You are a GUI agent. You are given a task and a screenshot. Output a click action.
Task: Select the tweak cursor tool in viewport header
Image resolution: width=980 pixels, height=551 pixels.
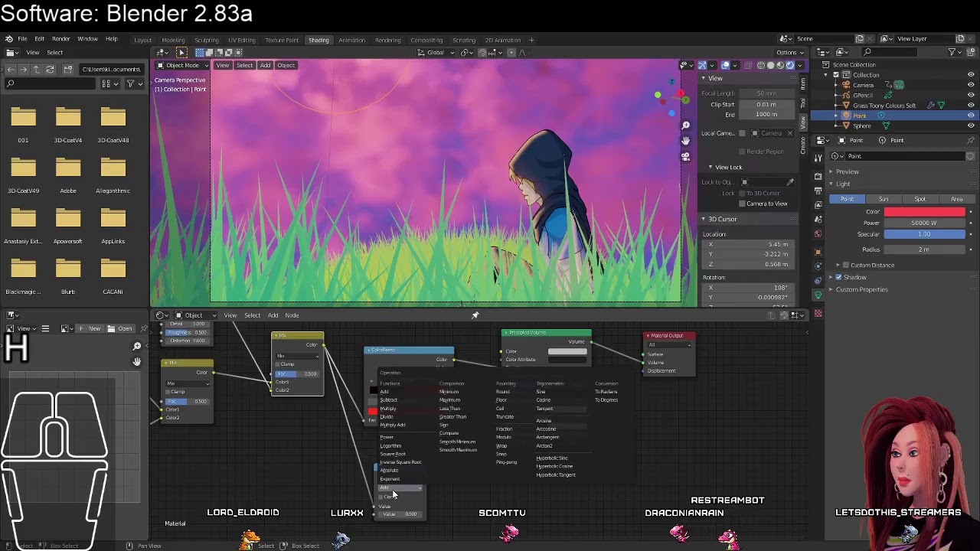181,52
